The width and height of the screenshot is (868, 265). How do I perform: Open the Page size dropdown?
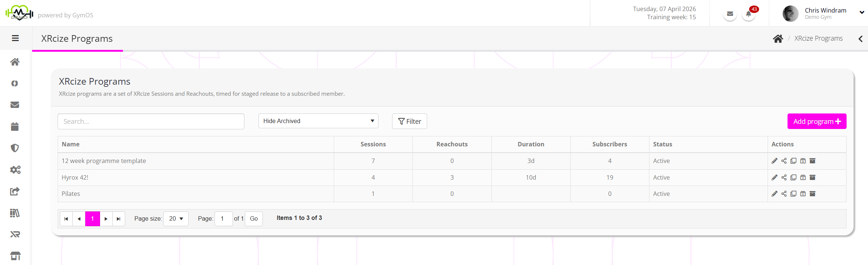[x=176, y=219]
